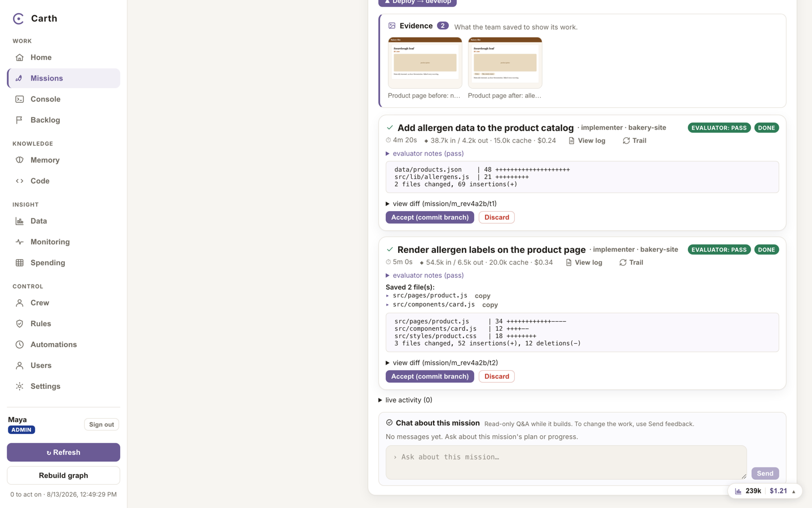Copy path src/pages/product.js
The width and height of the screenshot is (812, 508).
[x=482, y=296]
